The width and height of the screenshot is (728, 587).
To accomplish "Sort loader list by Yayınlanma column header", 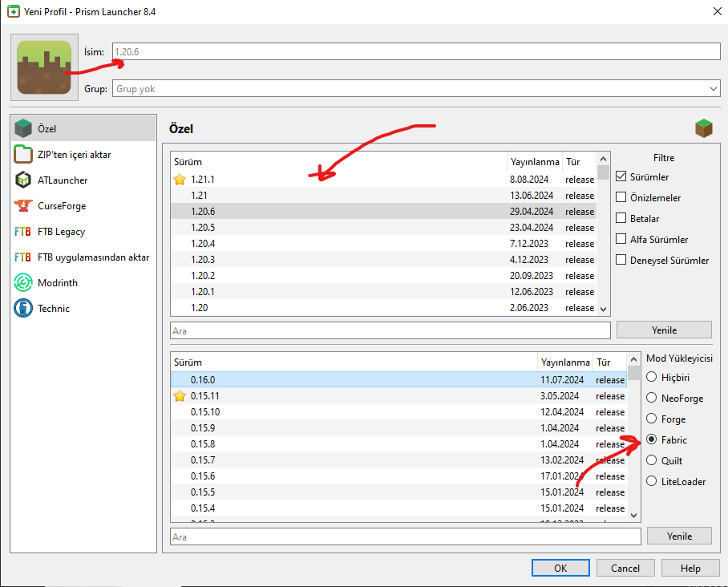I will tap(565, 362).
